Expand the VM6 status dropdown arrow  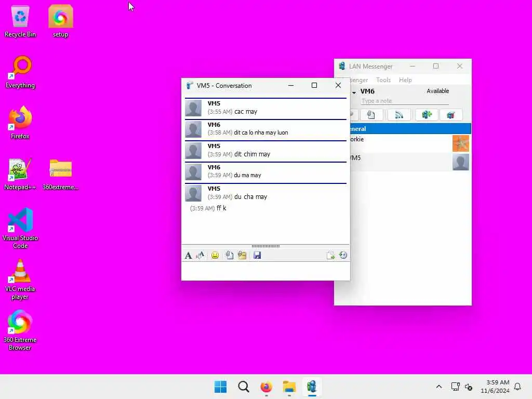pos(354,92)
